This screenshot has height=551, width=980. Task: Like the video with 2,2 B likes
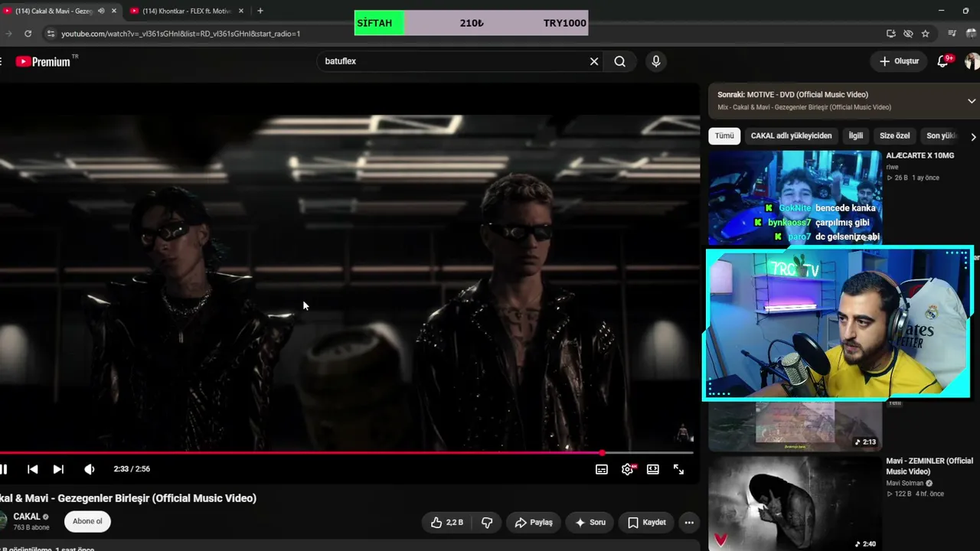point(446,523)
